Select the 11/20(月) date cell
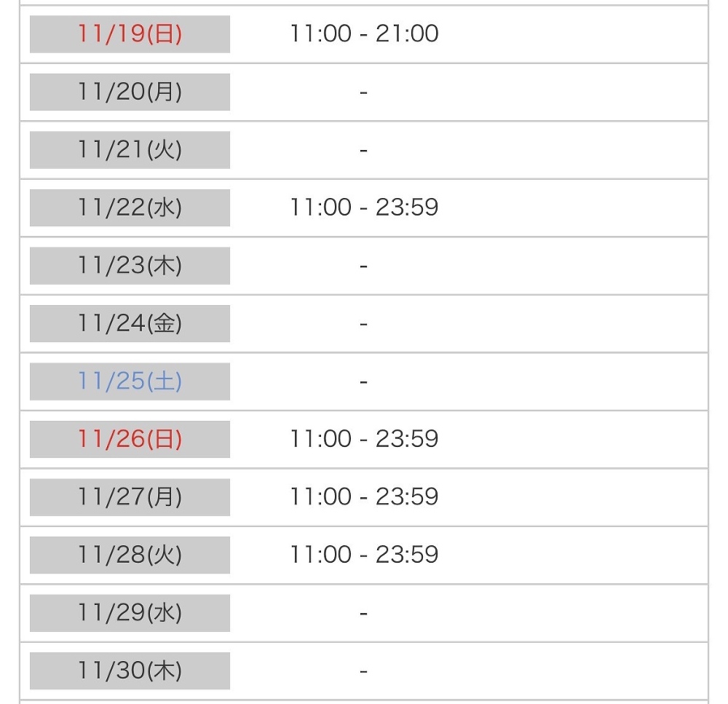This screenshot has height=704, width=728. click(x=130, y=92)
